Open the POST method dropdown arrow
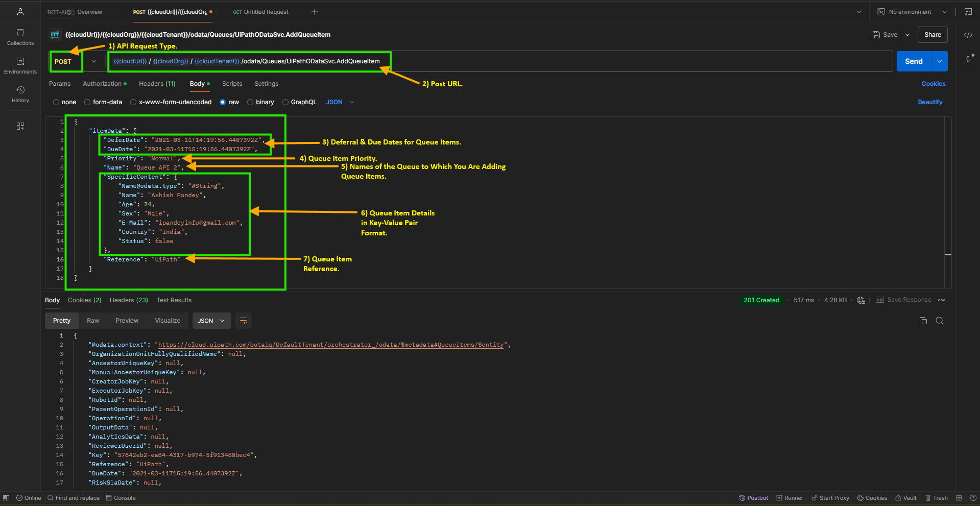Viewport: 980px width, 506px height. pyautogui.click(x=94, y=61)
